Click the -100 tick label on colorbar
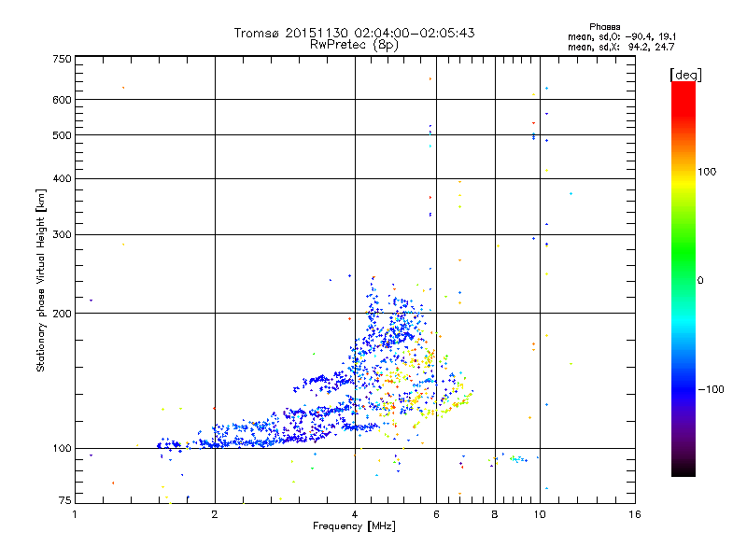The width and height of the screenshot is (747, 560). tap(711, 389)
